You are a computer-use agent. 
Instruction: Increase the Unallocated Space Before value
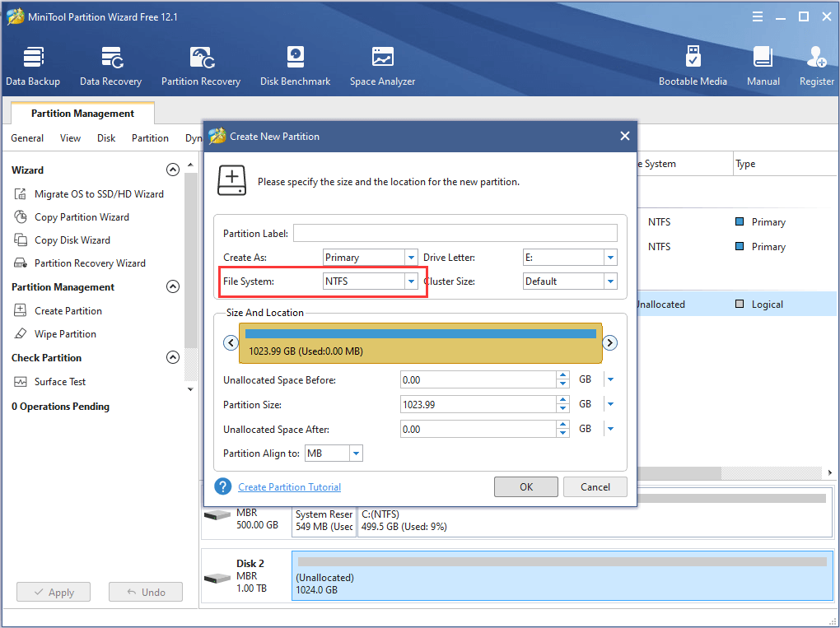pyautogui.click(x=562, y=376)
